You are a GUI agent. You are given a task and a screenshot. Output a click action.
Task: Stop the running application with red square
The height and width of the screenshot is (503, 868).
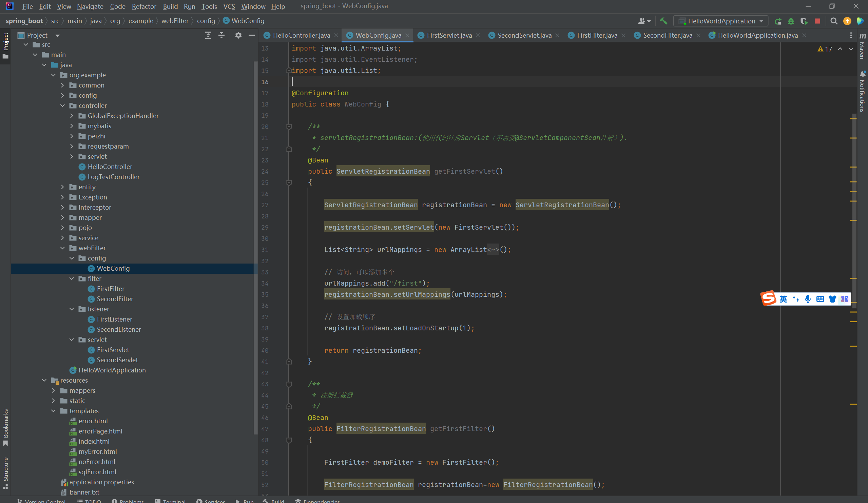(x=817, y=21)
